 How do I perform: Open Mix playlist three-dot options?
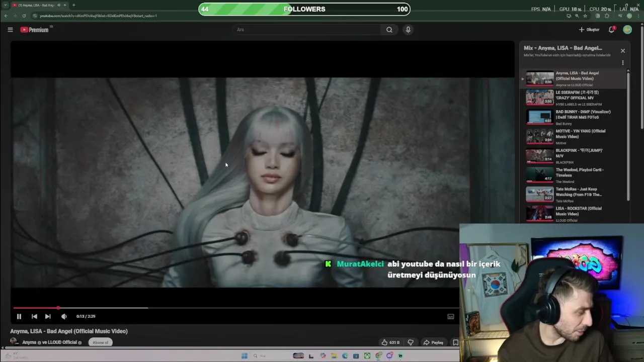pos(623,63)
